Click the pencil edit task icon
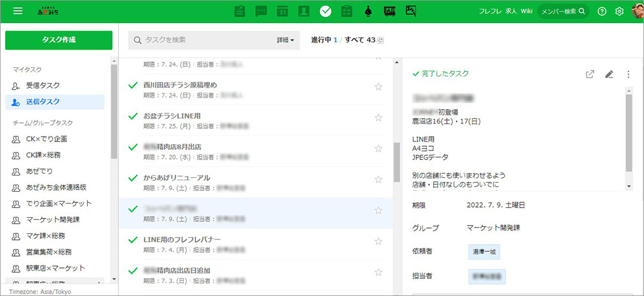 [x=609, y=74]
